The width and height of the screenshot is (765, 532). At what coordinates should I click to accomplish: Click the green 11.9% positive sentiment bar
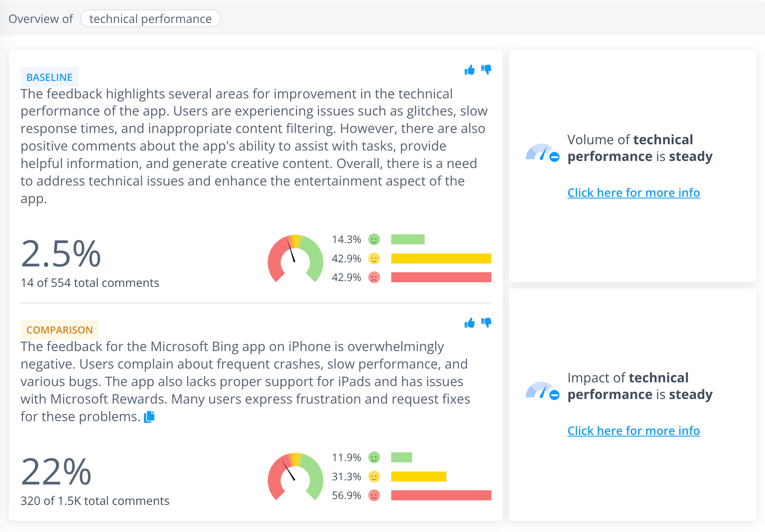(x=401, y=457)
